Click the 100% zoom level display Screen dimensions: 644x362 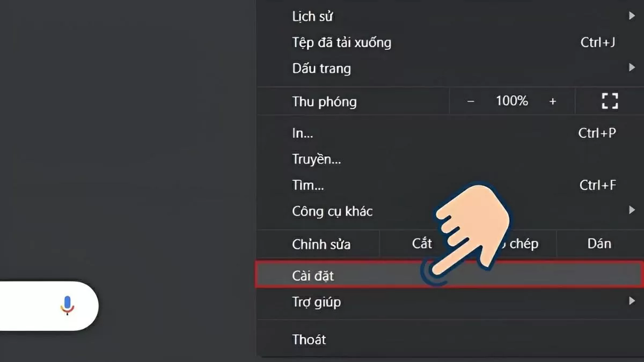(511, 101)
